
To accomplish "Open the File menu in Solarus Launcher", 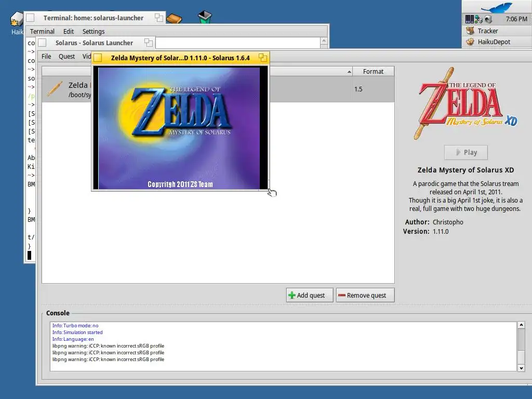I will [x=46, y=56].
